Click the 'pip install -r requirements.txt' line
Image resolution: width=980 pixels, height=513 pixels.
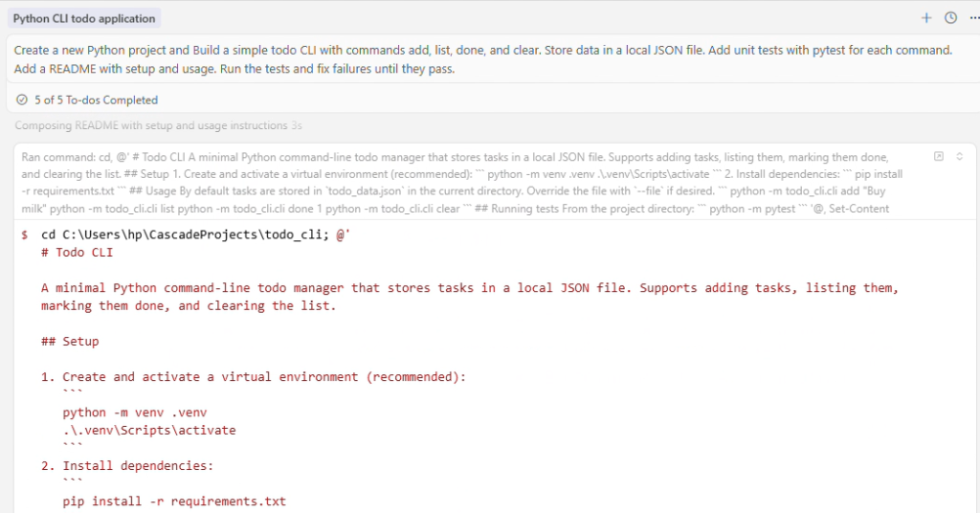pos(174,501)
